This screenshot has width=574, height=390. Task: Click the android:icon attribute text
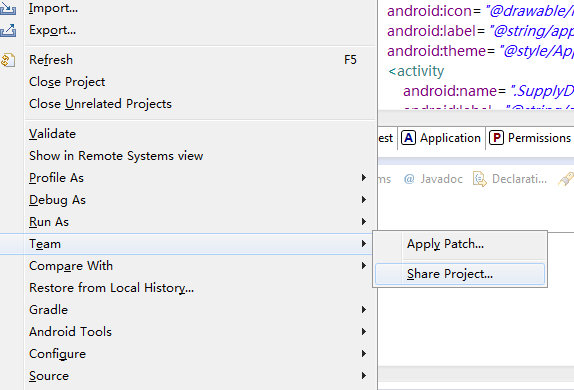coord(430,11)
